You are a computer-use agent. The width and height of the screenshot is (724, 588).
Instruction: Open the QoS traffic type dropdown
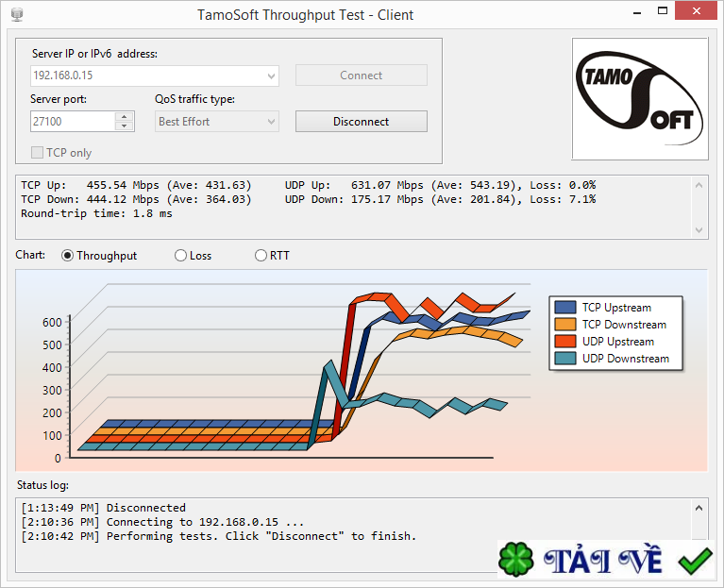click(272, 122)
